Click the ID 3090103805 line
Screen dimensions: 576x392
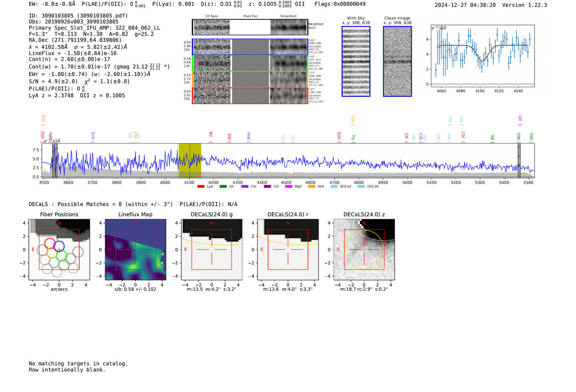pyautogui.click(x=78, y=16)
